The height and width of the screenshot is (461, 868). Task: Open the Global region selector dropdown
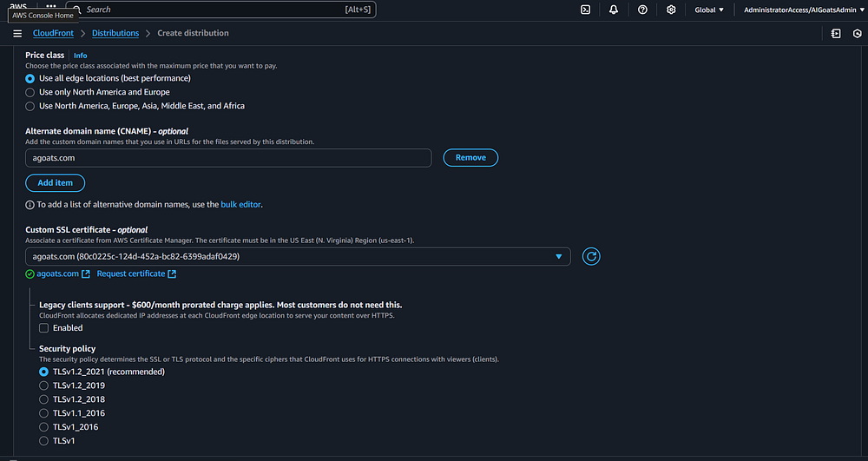[x=709, y=10]
